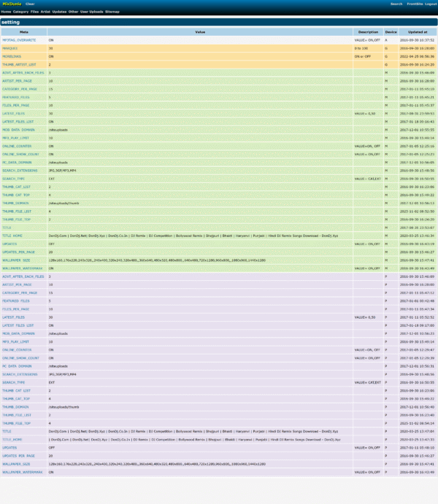
Task: Open the Clear link in the header
Action: tap(30, 4)
